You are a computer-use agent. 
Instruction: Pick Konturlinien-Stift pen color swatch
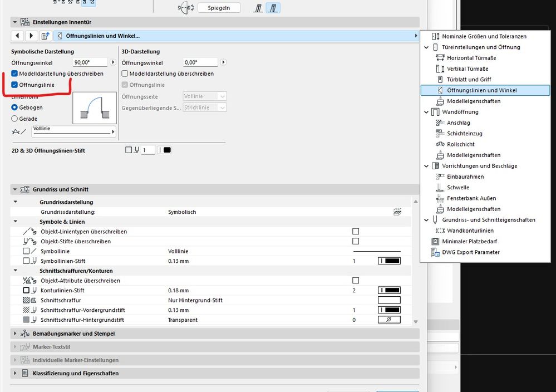tap(389, 290)
